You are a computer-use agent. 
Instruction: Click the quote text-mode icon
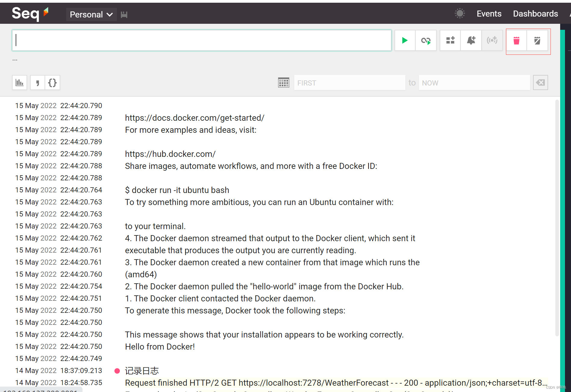tap(37, 82)
